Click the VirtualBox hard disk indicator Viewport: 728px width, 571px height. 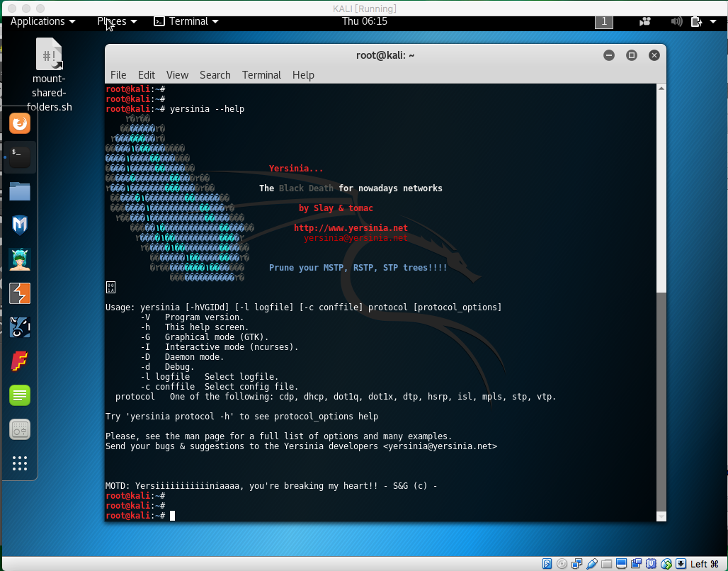[x=547, y=564]
